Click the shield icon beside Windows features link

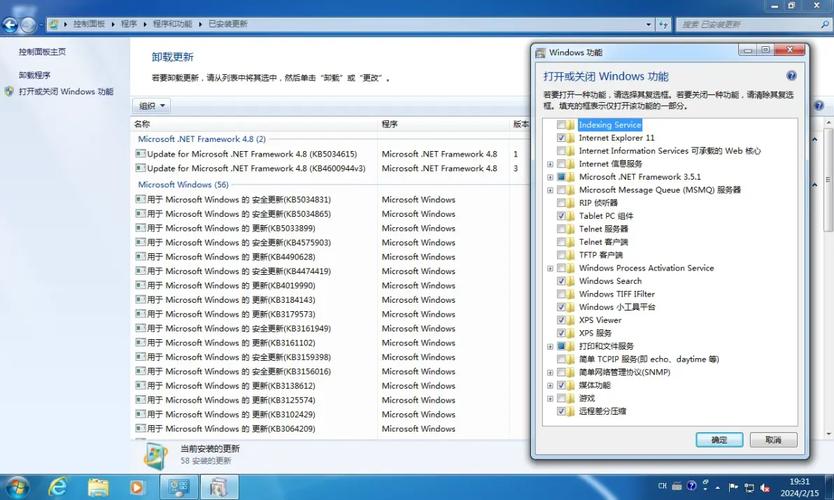click(x=9, y=91)
